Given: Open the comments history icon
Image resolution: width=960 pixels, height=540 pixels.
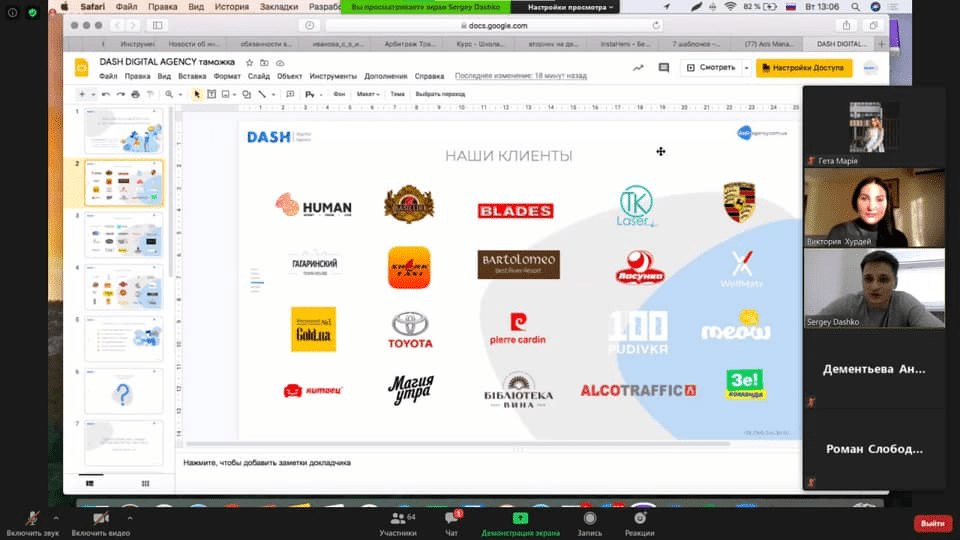Looking at the screenshot, I should pyautogui.click(x=664, y=68).
